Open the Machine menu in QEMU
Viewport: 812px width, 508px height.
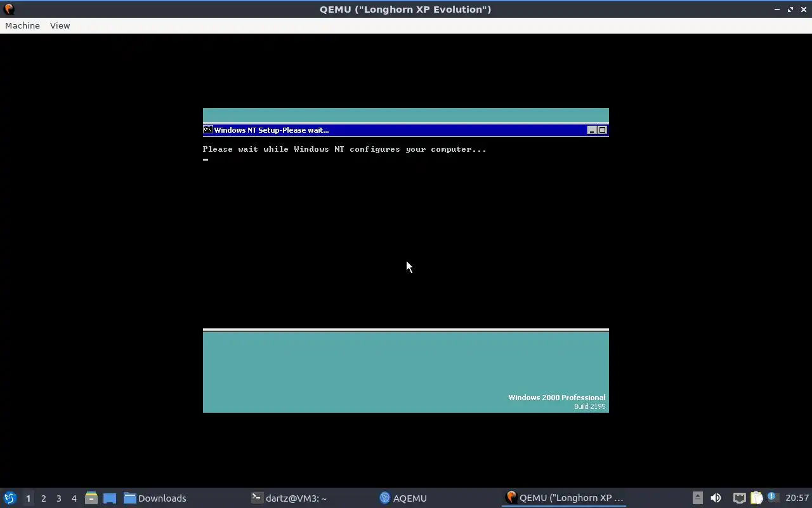22,25
